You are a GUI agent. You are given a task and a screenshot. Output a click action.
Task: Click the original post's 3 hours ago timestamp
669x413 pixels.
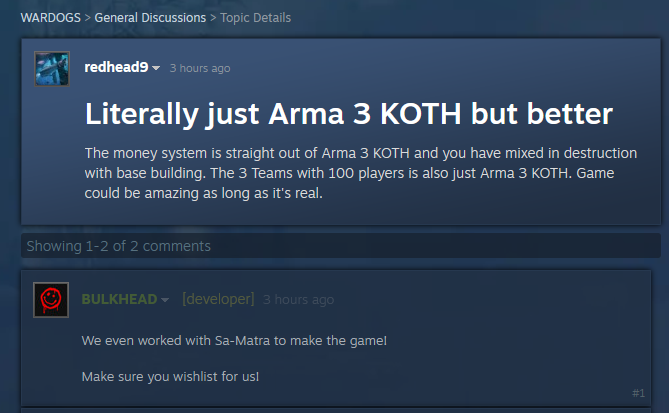200,68
